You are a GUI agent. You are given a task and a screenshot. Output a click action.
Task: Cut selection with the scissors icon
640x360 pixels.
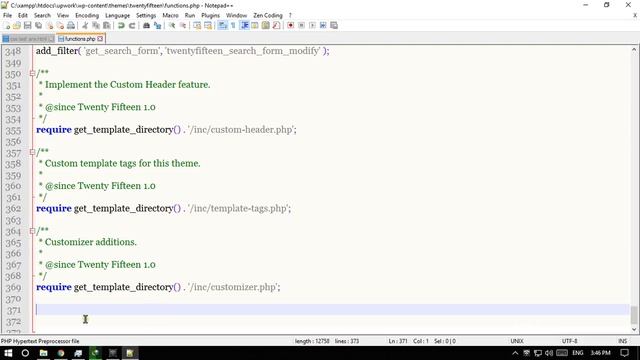click(x=85, y=25)
